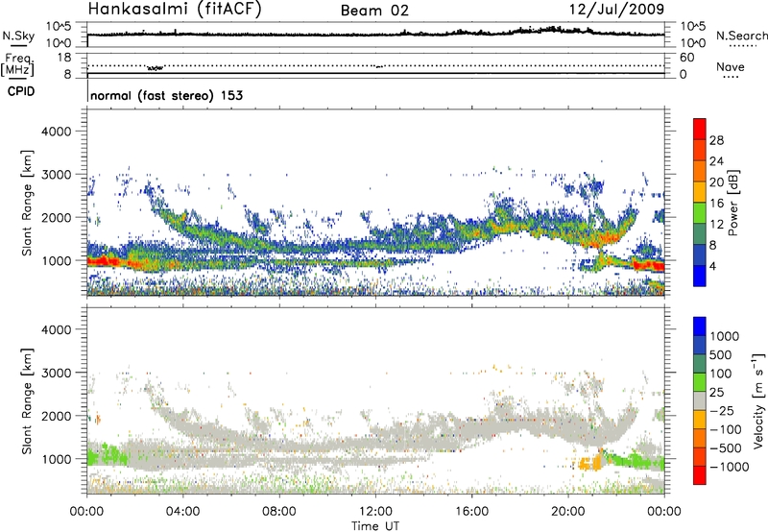Click the '4000' tick of power panel
The image size is (768, 532).
pos(56,132)
